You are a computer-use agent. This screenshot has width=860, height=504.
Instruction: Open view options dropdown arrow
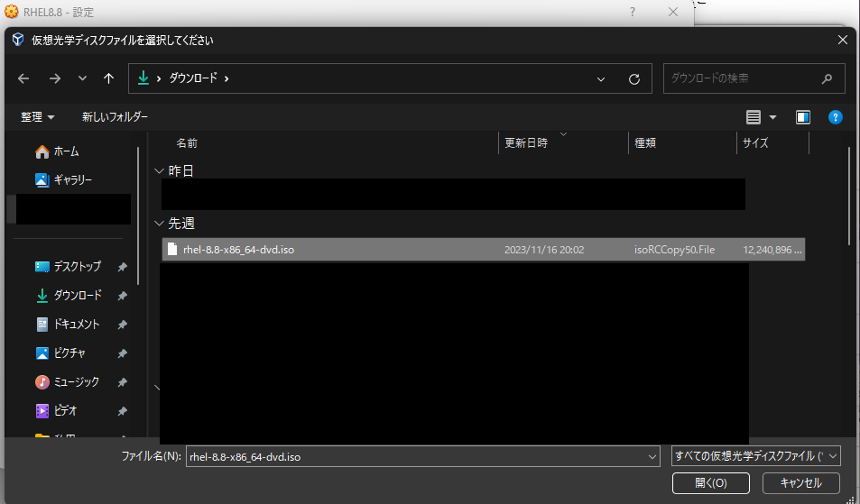click(x=772, y=116)
